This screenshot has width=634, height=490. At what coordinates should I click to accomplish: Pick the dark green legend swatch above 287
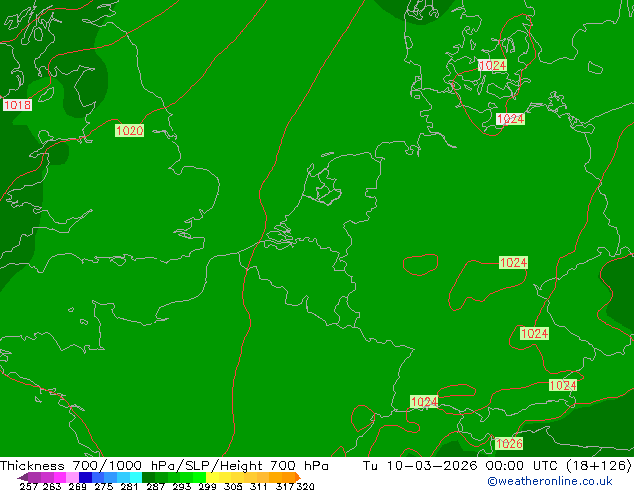pyautogui.click(x=148, y=477)
